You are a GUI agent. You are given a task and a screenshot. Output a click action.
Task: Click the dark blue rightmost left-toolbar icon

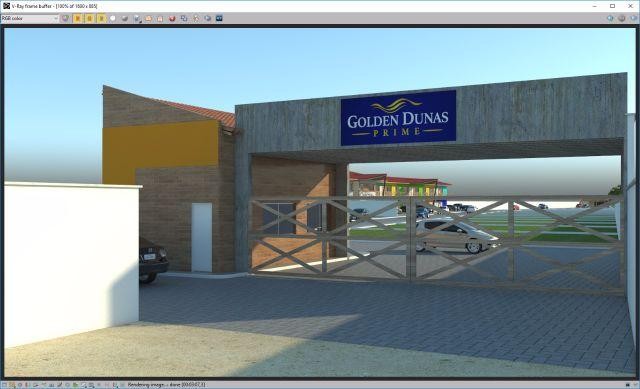[220, 18]
